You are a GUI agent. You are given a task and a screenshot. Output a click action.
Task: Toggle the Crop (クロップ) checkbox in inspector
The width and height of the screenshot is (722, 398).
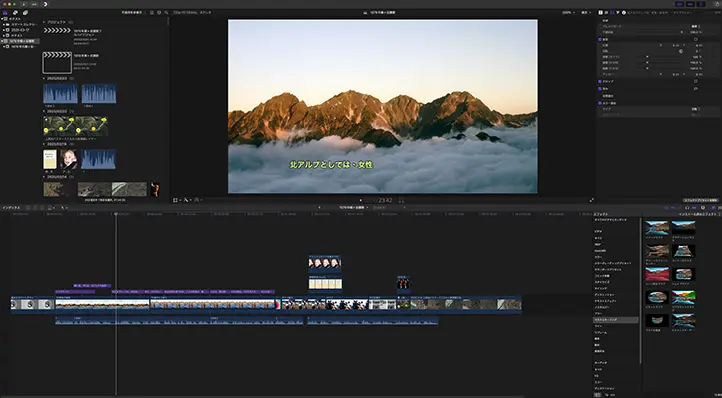click(x=600, y=82)
